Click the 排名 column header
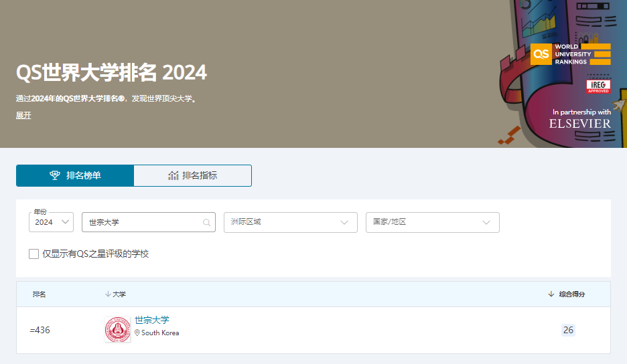627x364 pixels. [x=39, y=294]
